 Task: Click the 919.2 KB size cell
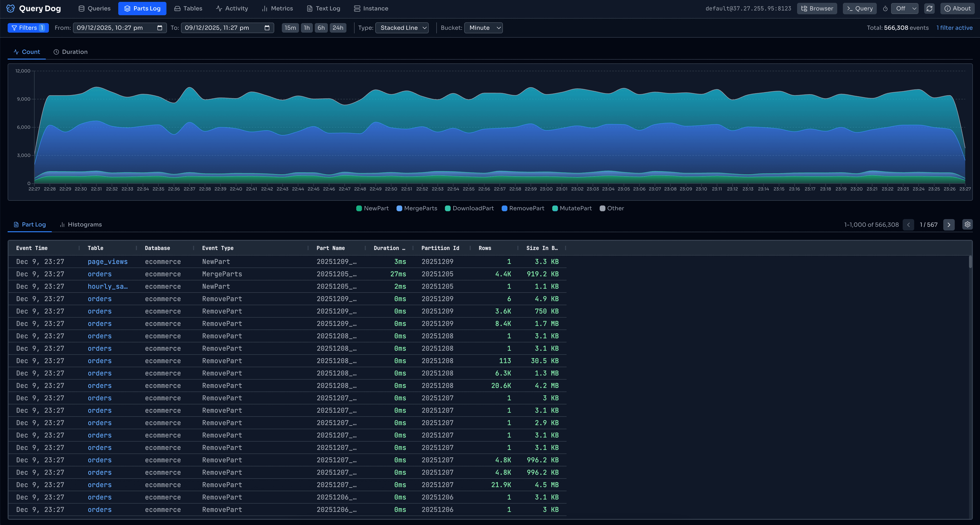543,274
